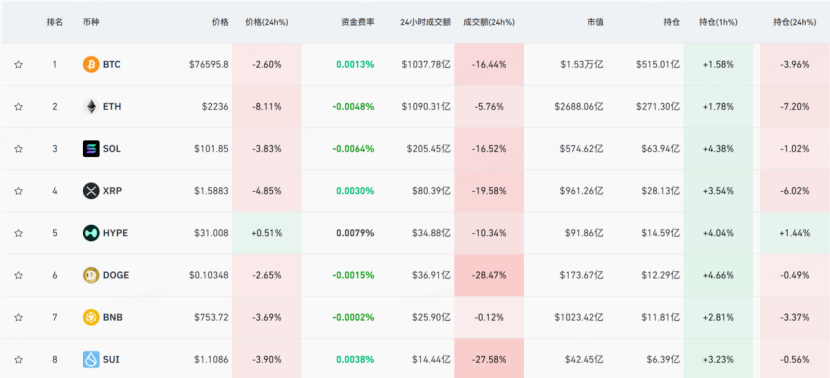
Task: Sort by 24小时成交额 column header
Action: pos(426,22)
